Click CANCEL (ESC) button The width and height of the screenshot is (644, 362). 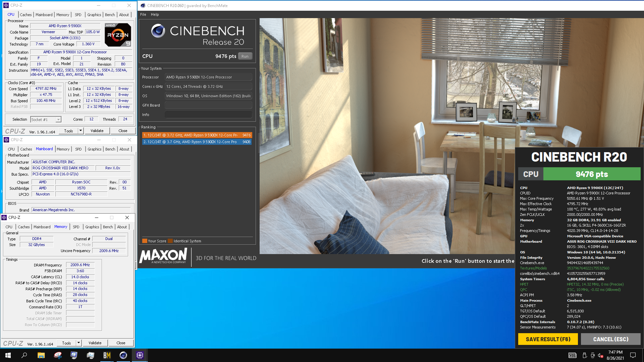[x=611, y=339]
